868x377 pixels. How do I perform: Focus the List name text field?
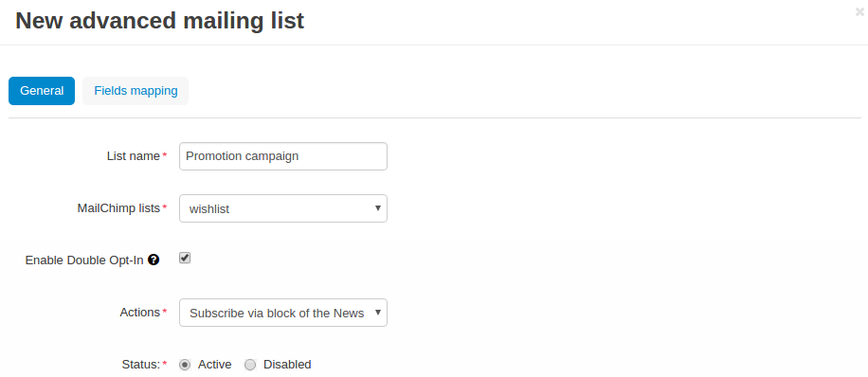pyautogui.click(x=283, y=156)
